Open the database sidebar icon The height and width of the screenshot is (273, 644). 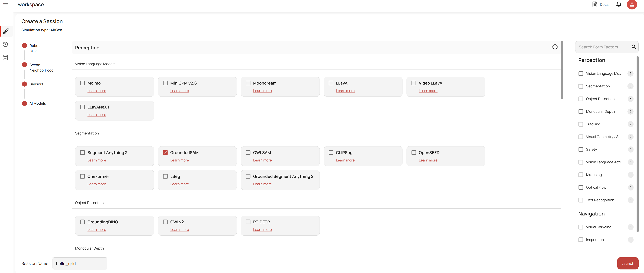pos(5,58)
